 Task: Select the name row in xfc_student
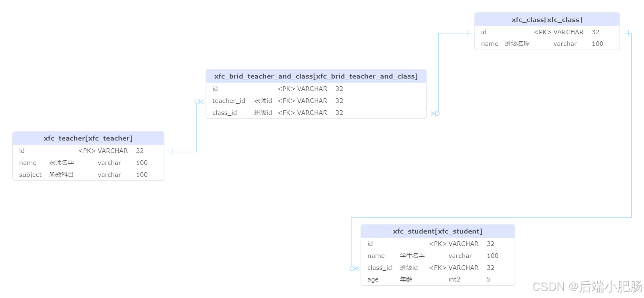click(437, 255)
